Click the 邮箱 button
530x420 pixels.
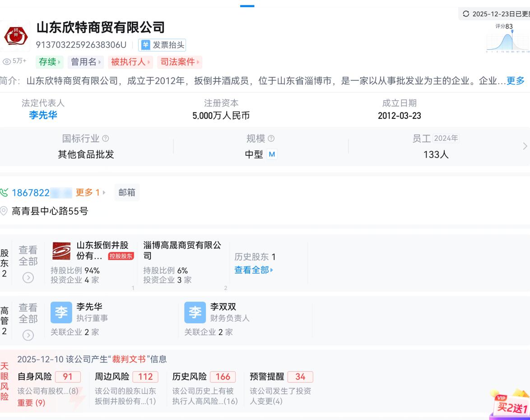coord(127,193)
